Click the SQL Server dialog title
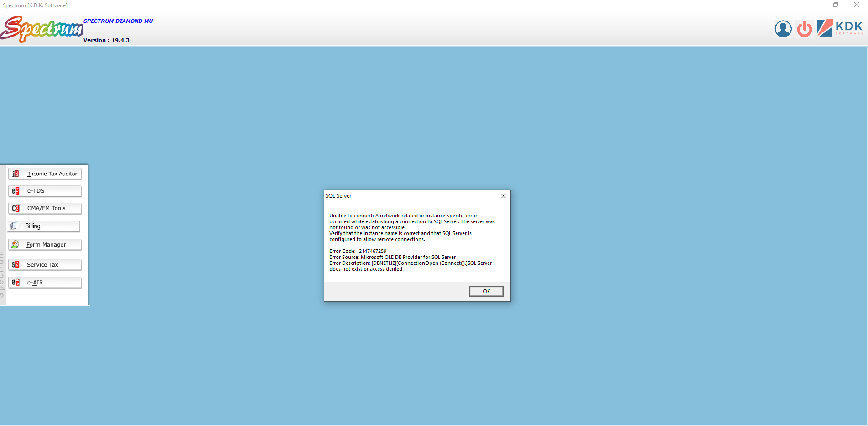868x426 pixels. (x=338, y=196)
